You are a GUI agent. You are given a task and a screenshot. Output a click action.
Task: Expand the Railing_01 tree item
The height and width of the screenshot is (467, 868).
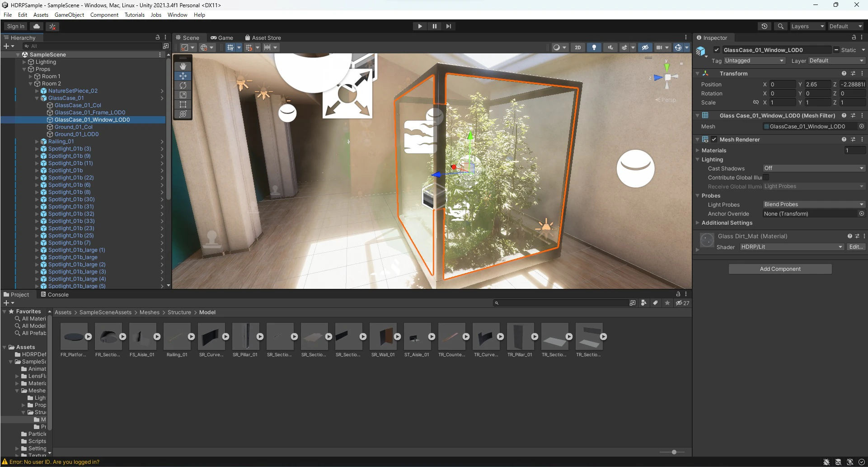[x=37, y=142]
